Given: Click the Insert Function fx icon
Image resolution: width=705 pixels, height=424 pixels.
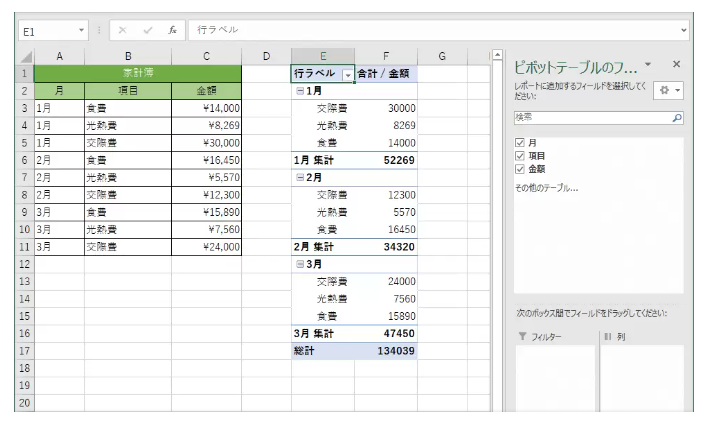Looking at the screenshot, I should 172,30.
